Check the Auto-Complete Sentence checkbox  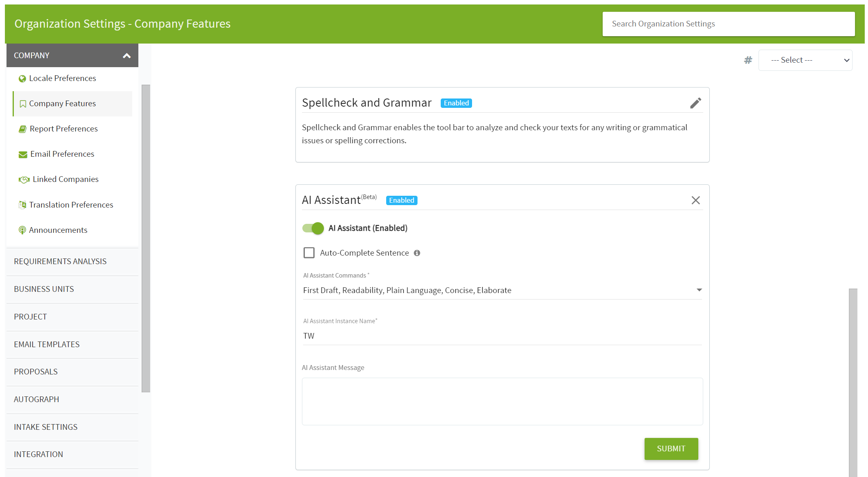click(309, 252)
